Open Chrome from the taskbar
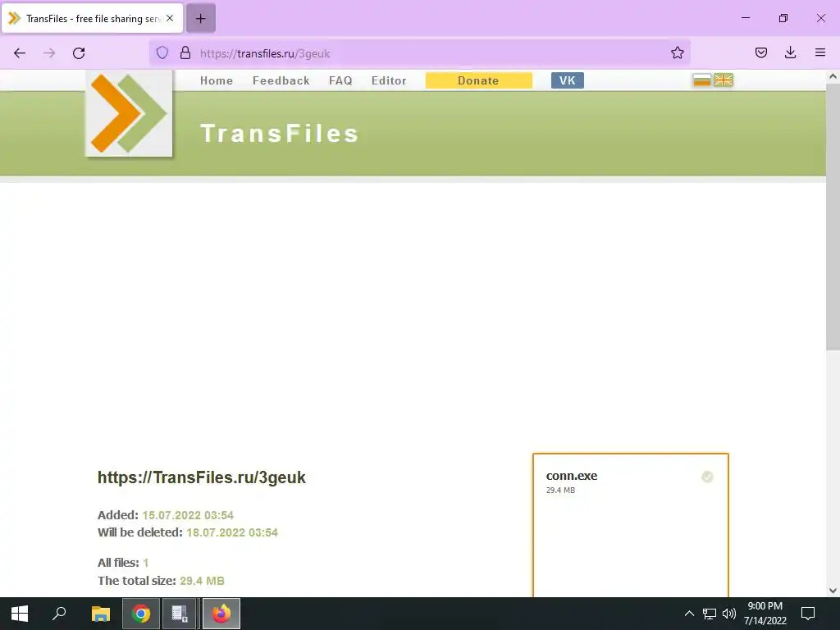840x630 pixels. [141, 614]
